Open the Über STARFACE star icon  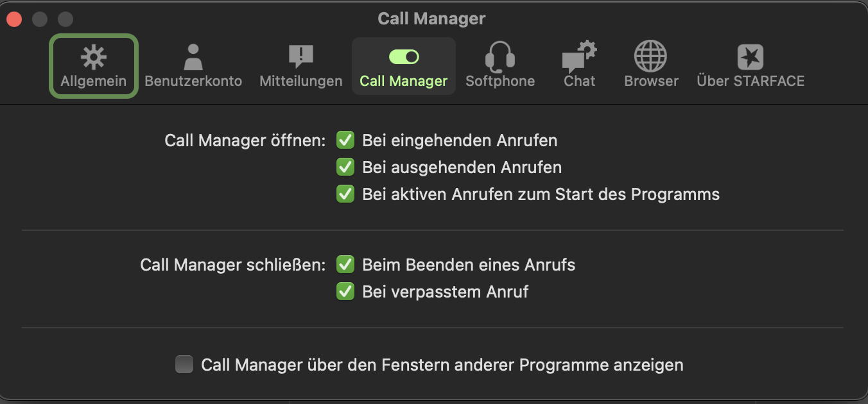pos(750,57)
